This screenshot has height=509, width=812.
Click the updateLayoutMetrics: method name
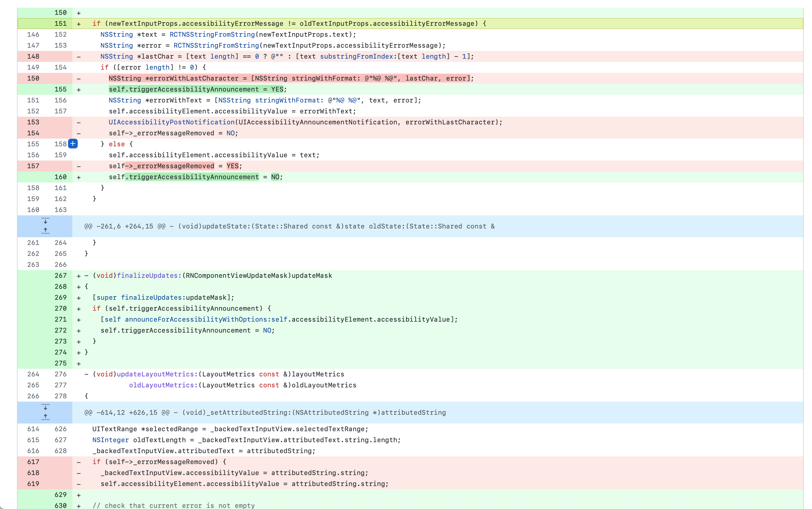(x=157, y=374)
